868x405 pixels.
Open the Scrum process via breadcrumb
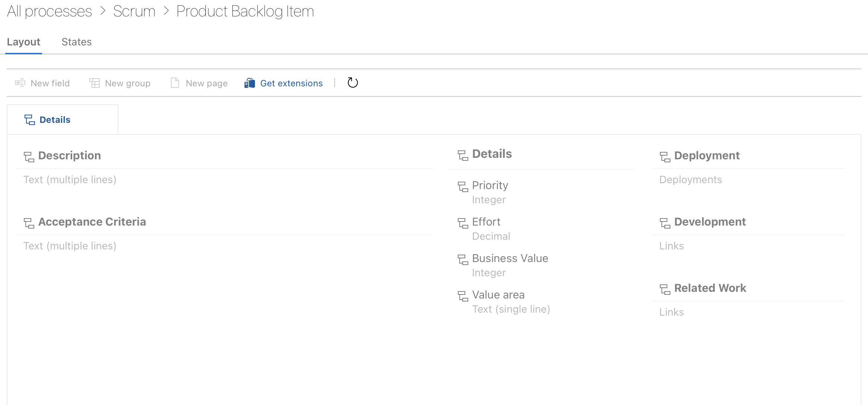click(134, 11)
